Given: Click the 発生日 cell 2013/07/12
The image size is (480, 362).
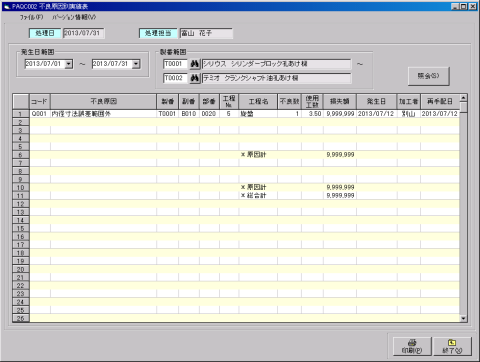Looking at the screenshot, I should [x=376, y=114].
